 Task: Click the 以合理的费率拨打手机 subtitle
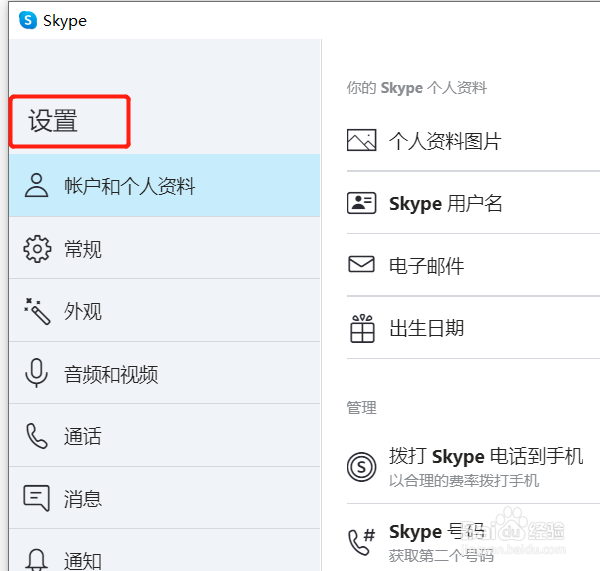click(x=464, y=481)
